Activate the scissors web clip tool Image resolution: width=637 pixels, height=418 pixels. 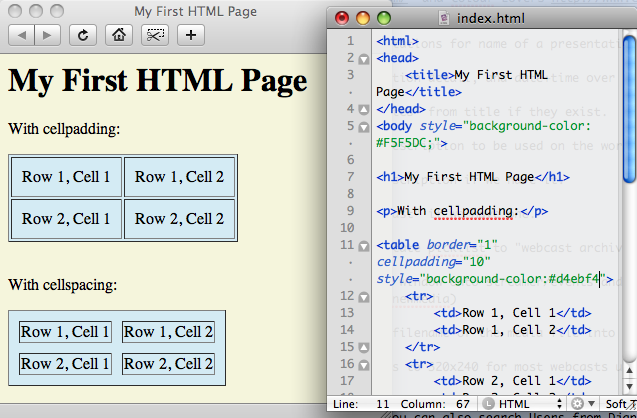point(155,35)
